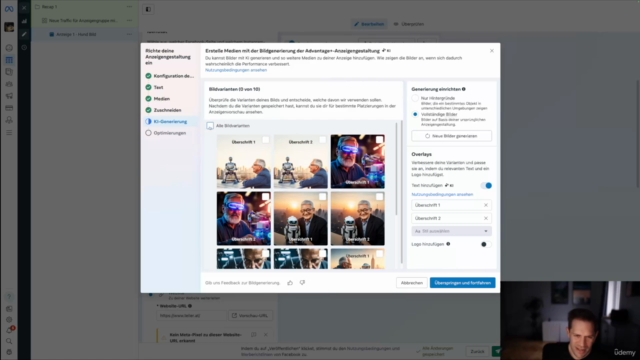The image size is (640, 360).
Task: Open the megaphone ads icon in left sidebar
Action: pyautogui.click(x=9, y=96)
